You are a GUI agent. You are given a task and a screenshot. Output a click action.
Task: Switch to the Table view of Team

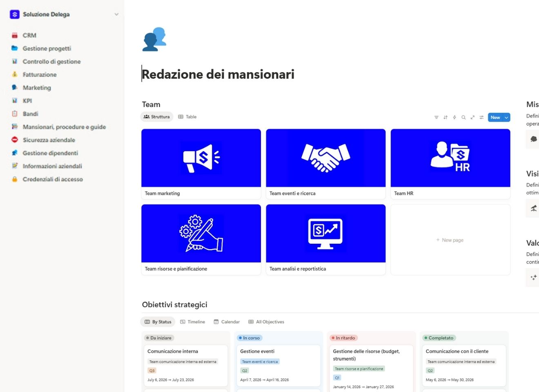[x=187, y=116]
